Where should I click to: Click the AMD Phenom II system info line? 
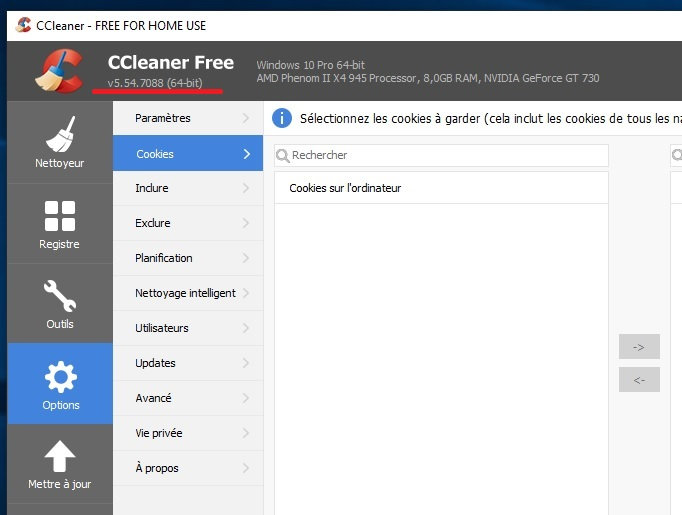tap(428, 78)
